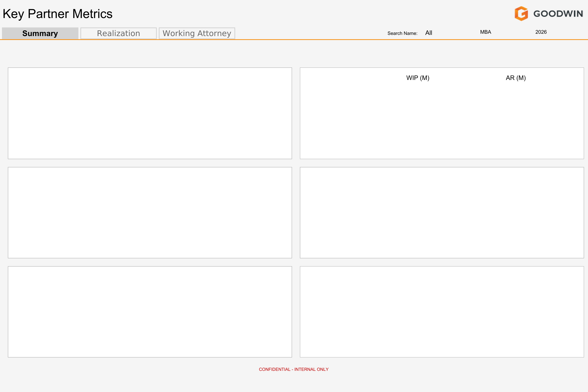This screenshot has height=392, width=588.
Task: Select the middle-left chart panel
Action: tap(150, 212)
